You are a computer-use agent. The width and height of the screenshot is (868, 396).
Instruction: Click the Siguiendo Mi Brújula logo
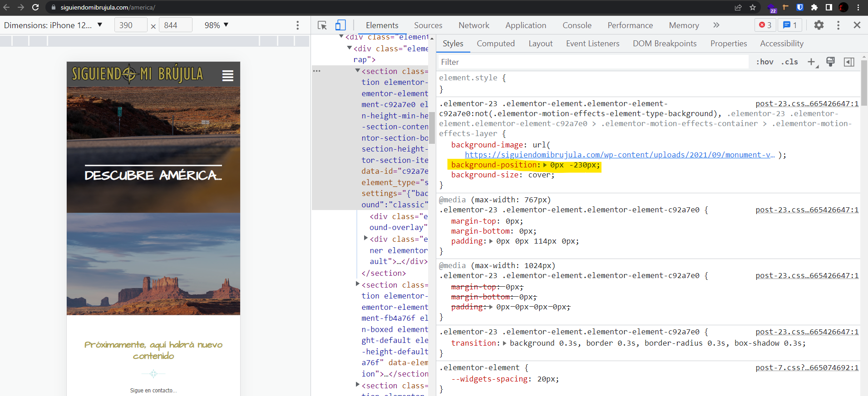point(138,74)
